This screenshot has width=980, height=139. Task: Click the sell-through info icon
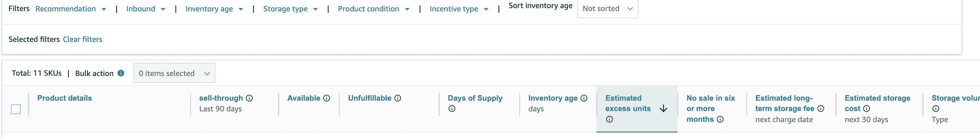coord(249,98)
